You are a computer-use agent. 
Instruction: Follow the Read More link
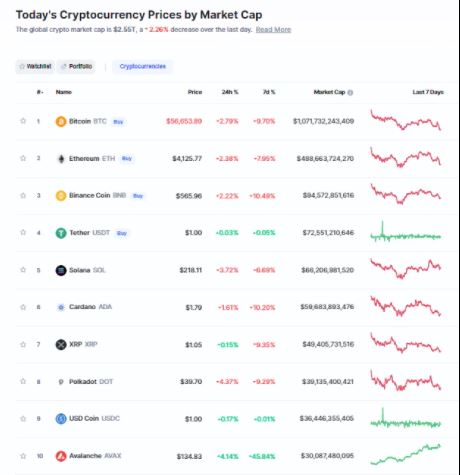pos(273,30)
